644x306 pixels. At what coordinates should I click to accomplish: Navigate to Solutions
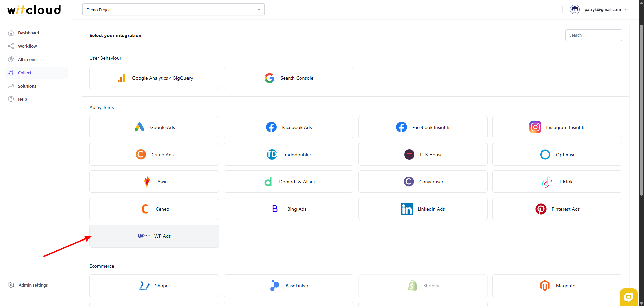(x=27, y=86)
